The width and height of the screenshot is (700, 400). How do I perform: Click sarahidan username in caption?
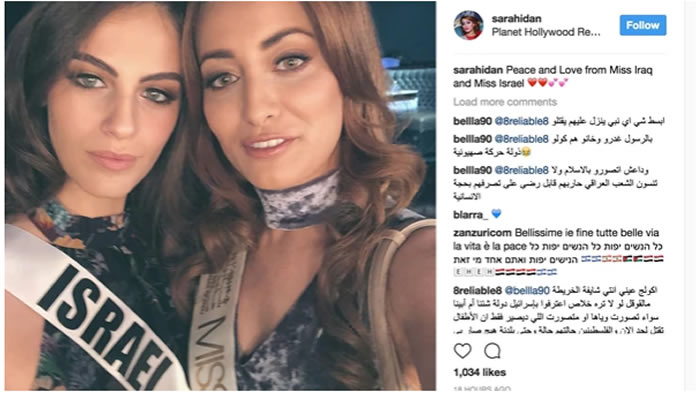click(x=478, y=70)
